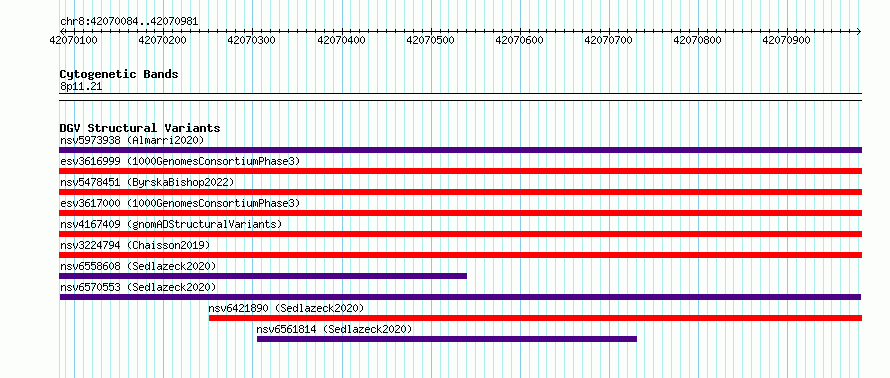Click the Cytogenetic Bands track title
The height and width of the screenshot is (378, 890).
coord(119,74)
